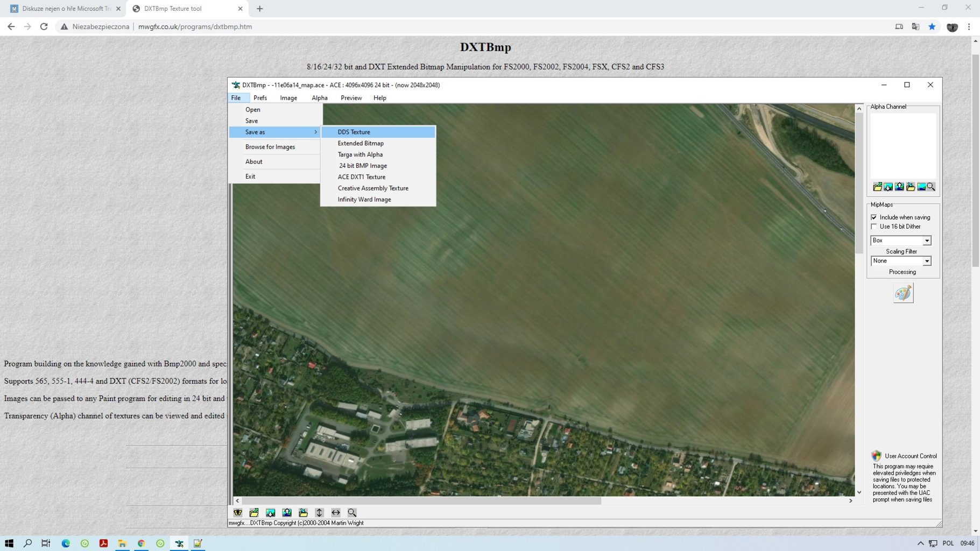Click the Notepad++ icon in the taskbar

click(198, 543)
